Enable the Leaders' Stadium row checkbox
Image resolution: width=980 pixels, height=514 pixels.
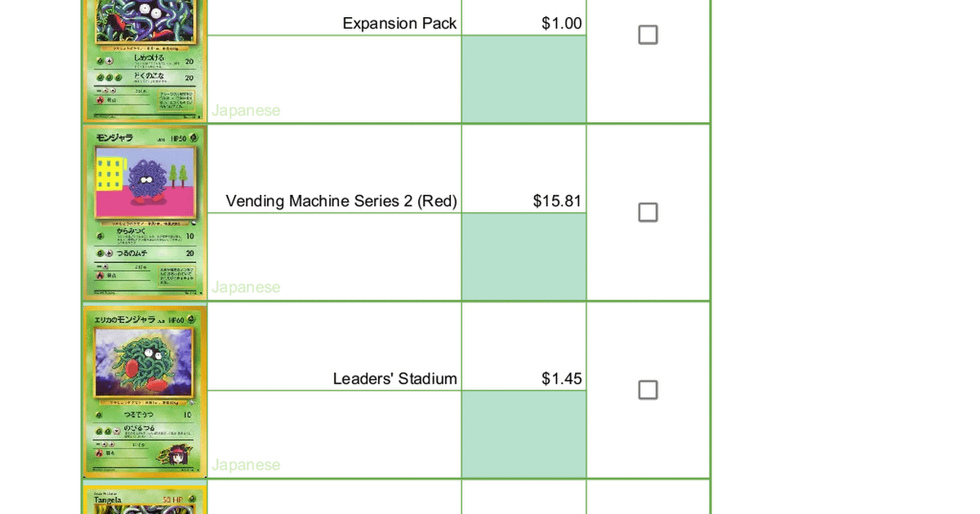(x=648, y=390)
